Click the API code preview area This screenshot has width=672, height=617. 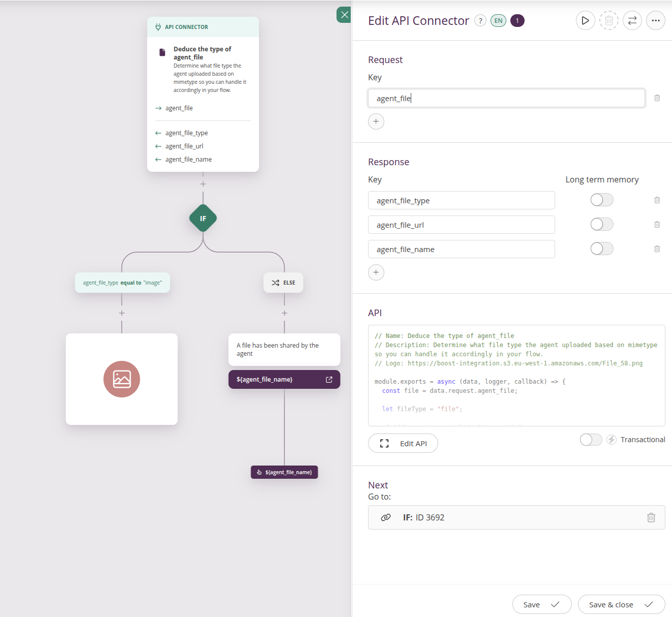[516, 376]
